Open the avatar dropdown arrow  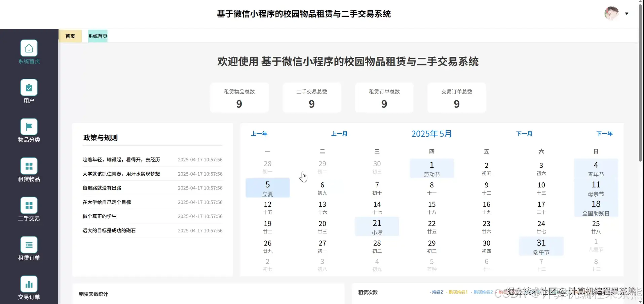click(x=627, y=13)
